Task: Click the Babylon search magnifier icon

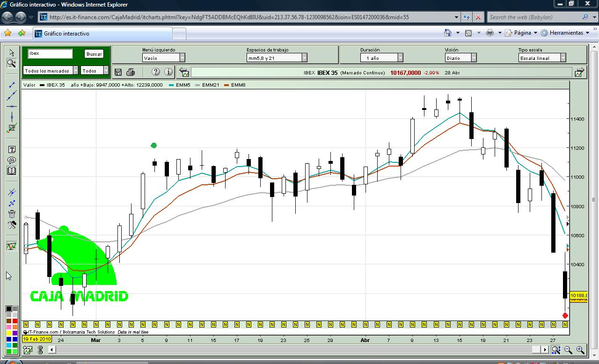Action: tap(585, 17)
